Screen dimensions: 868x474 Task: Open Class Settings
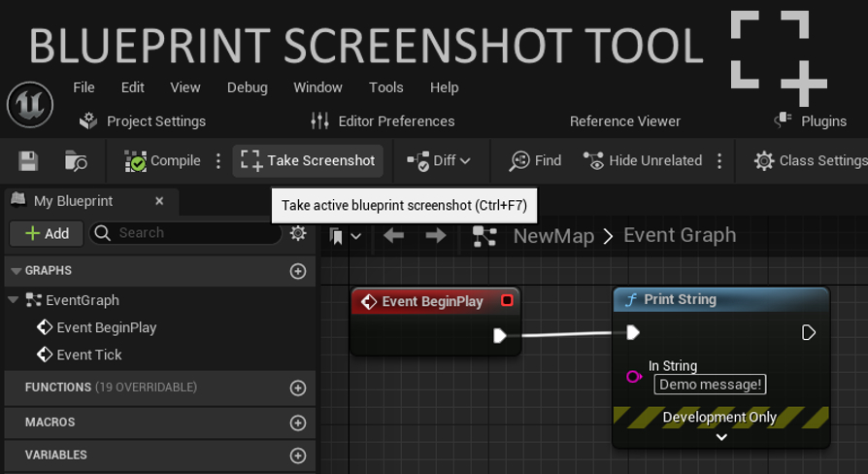[810, 161]
